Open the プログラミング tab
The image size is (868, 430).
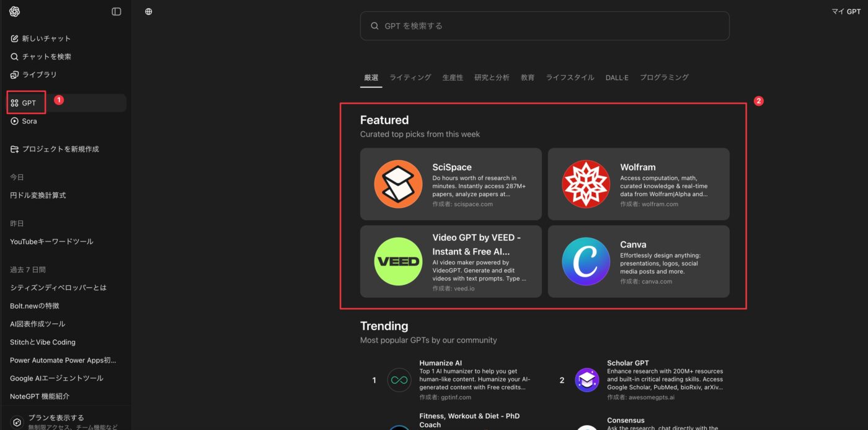(664, 78)
